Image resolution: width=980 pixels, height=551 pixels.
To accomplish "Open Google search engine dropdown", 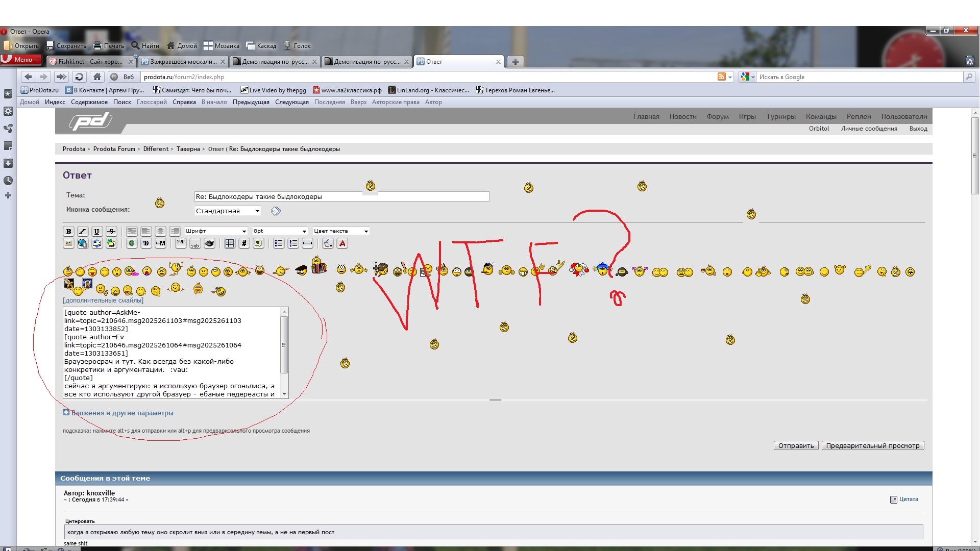I will pos(748,77).
